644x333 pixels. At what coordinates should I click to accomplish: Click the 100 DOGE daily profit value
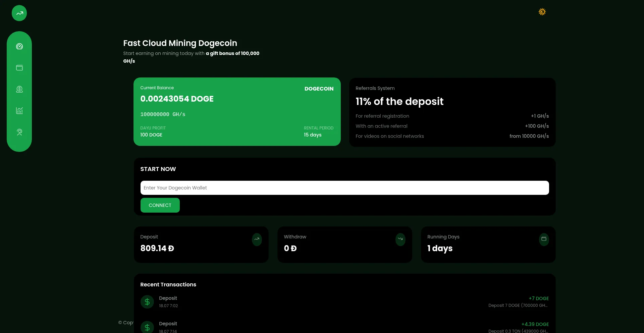pos(151,135)
